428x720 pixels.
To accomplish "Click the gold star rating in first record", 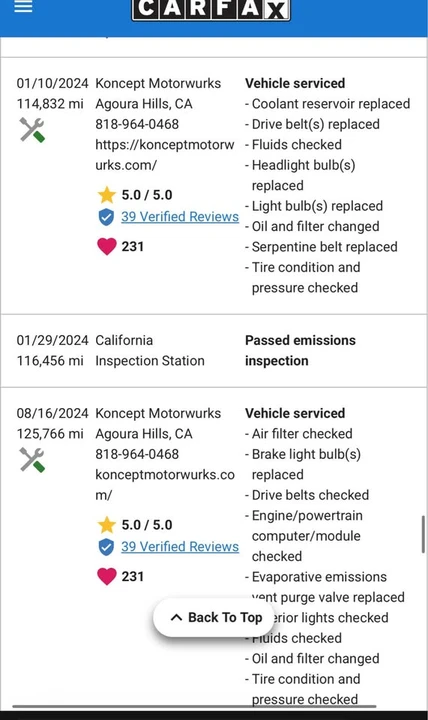I will [107, 195].
